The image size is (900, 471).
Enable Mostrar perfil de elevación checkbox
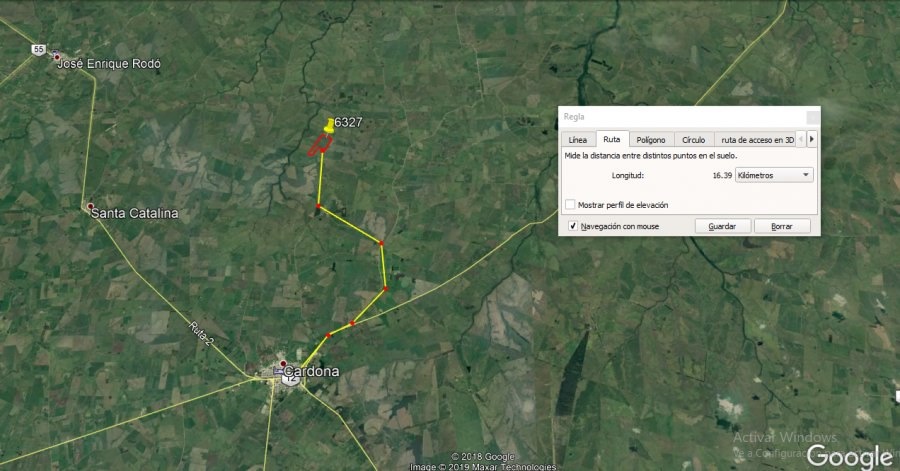(570, 204)
